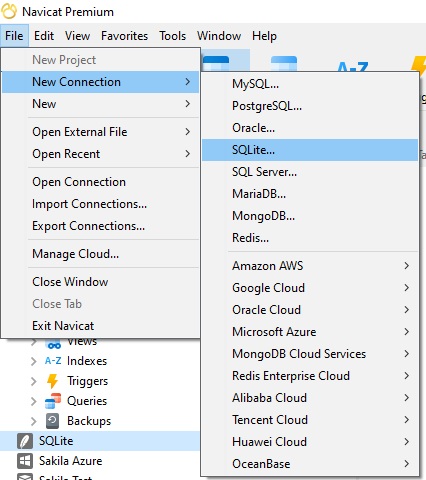Image resolution: width=426 pixels, height=480 pixels.
Task: Choose Close Window menu item
Action: (x=100, y=282)
